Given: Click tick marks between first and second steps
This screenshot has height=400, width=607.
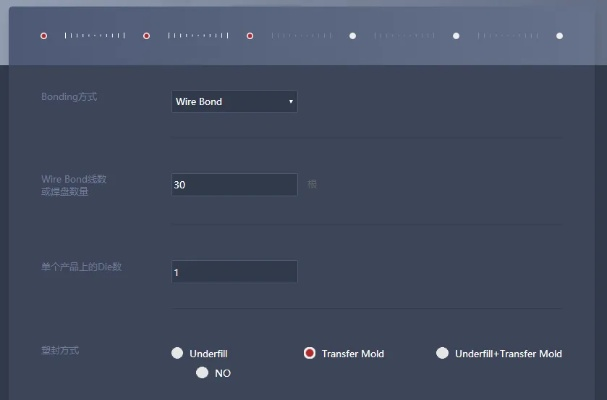Looking at the screenshot, I should coord(95,36).
